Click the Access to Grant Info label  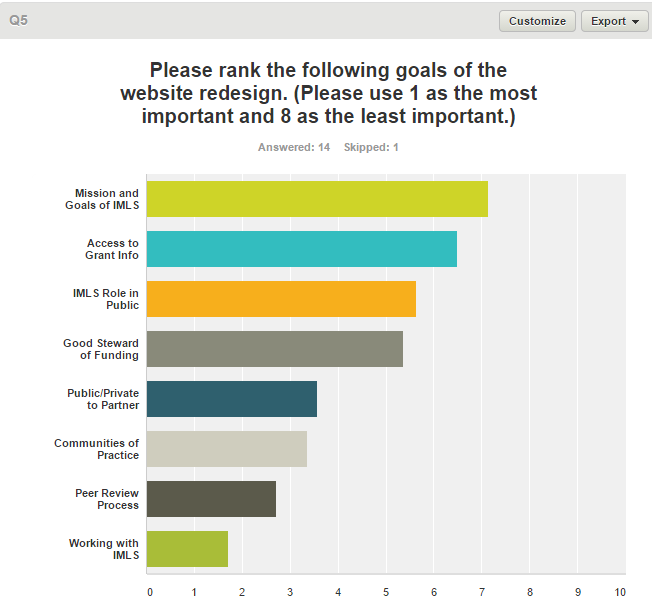[x=112, y=249]
